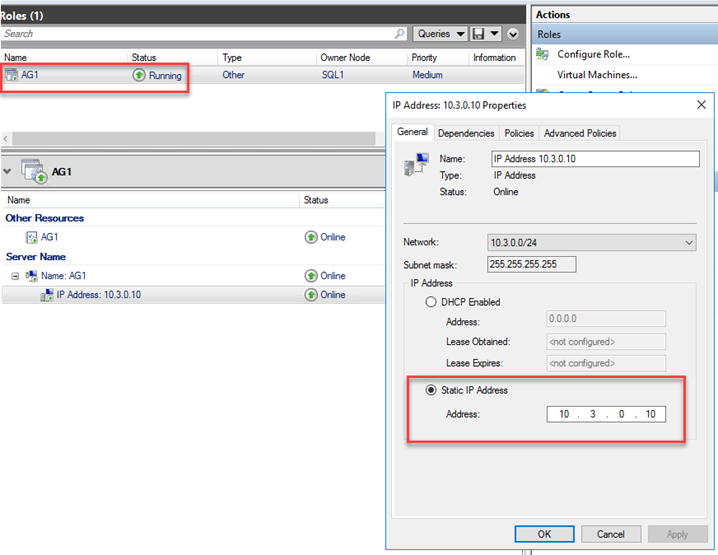
Task: Click Online status icon for IP Address row
Action: [x=311, y=295]
